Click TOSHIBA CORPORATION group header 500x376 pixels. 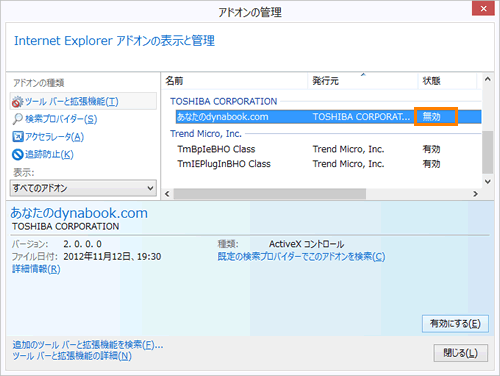[x=224, y=101]
